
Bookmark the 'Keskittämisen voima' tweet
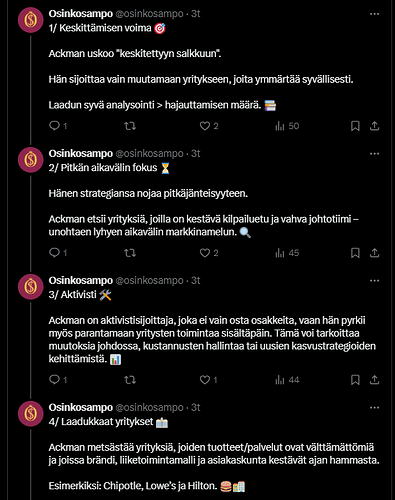(x=355, y=126)
